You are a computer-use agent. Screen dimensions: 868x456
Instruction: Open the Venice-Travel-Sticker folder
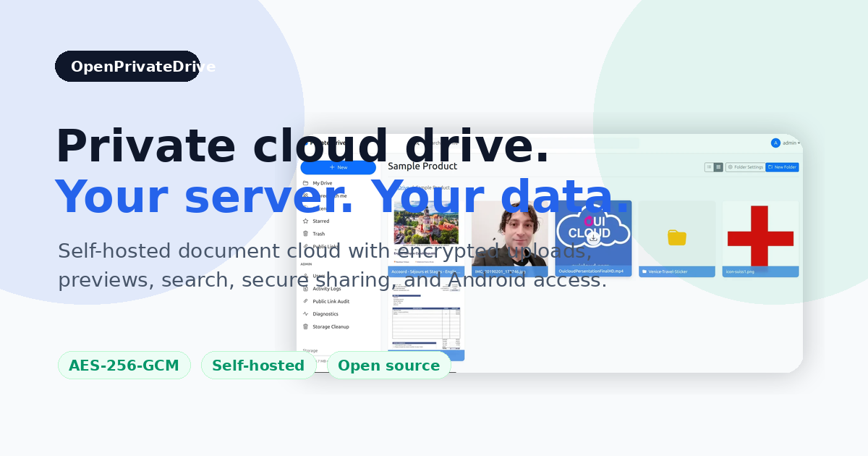tap(677, 239)
